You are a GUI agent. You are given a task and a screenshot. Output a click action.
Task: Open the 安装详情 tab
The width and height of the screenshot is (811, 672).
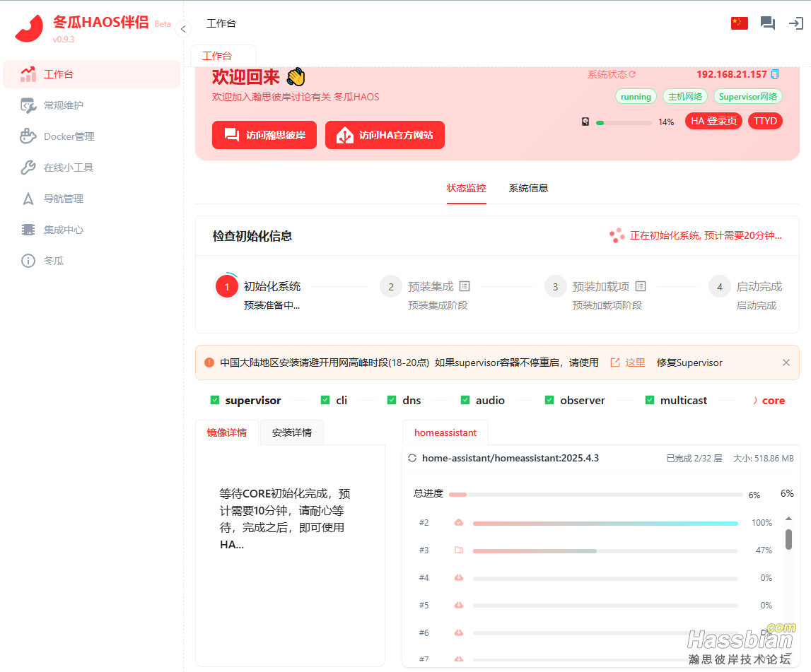[292, 432]
